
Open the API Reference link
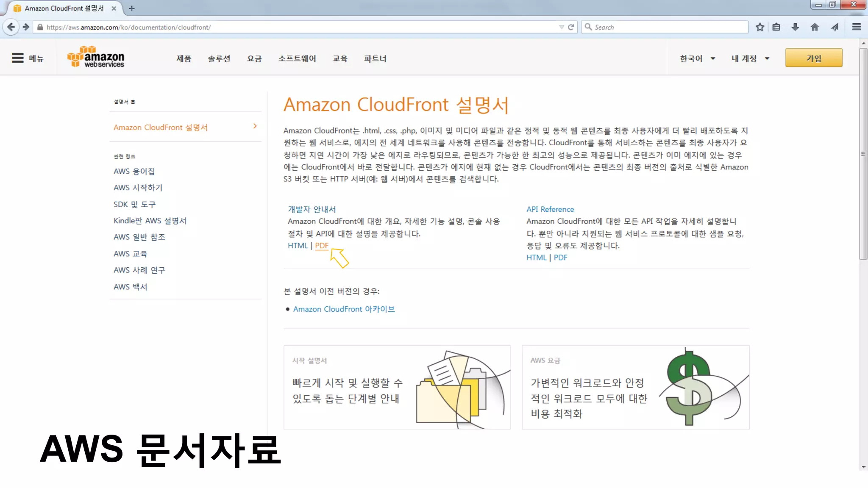550,209
